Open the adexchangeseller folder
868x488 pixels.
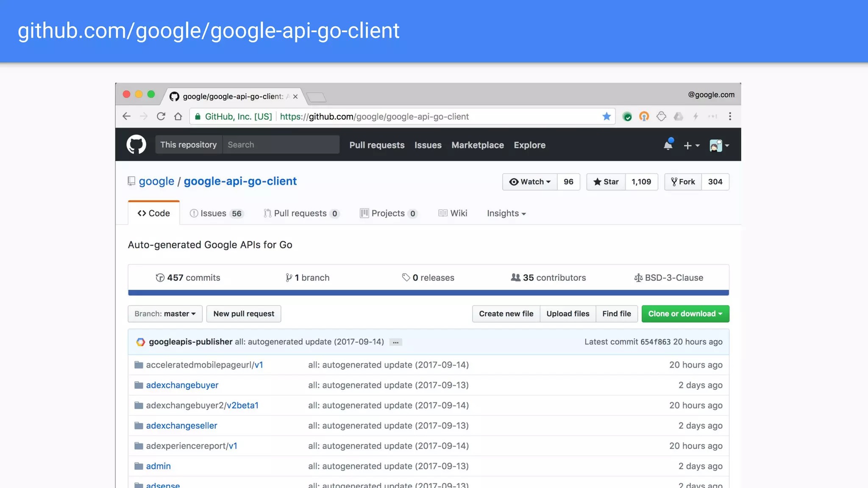[x=181, y=426]
